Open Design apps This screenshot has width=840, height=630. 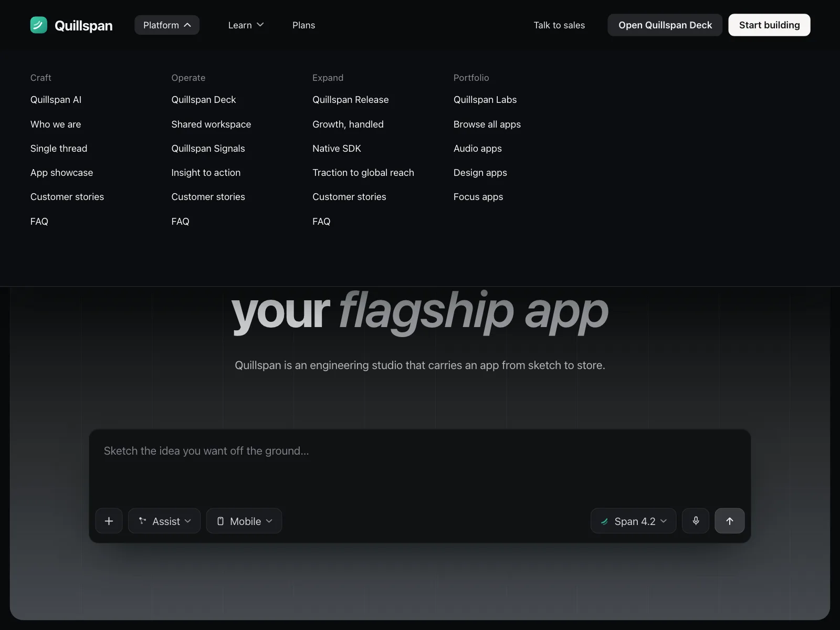[x=480, y=173]
